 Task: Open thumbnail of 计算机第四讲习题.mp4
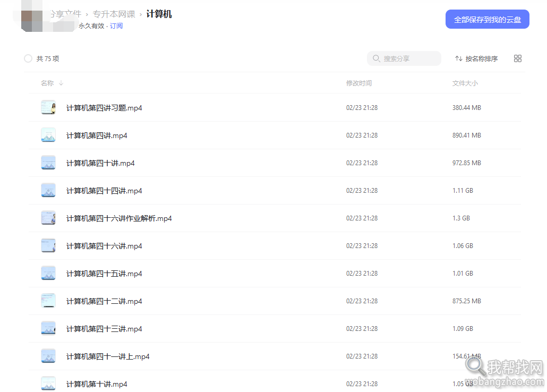[48, 107]
